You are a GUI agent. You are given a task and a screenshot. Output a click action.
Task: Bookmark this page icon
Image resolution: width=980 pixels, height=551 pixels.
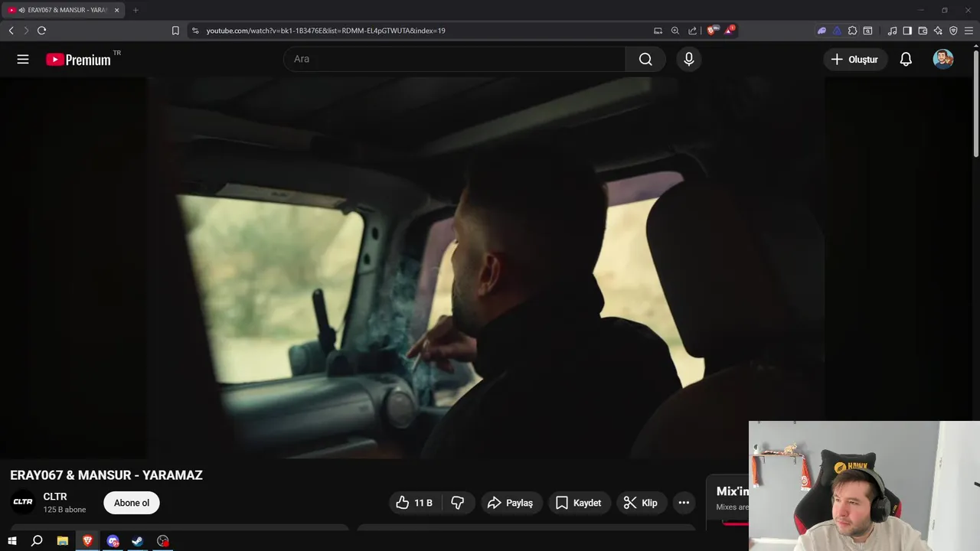(x=175, y=31)
